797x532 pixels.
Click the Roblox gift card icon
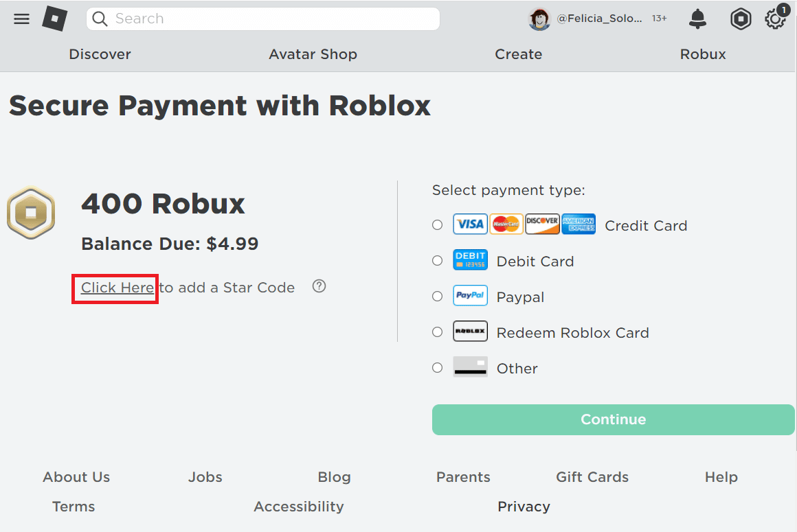(x=470, y=332)
